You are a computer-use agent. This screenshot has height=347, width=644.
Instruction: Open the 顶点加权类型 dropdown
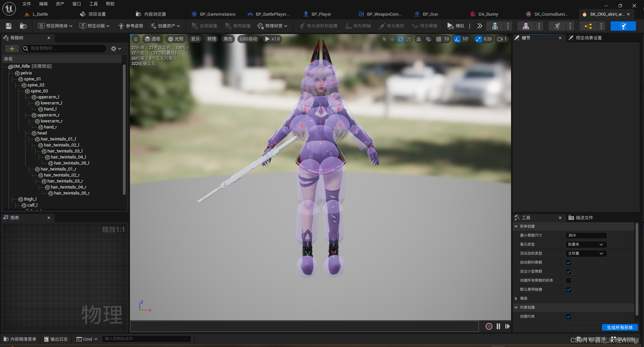586,254
